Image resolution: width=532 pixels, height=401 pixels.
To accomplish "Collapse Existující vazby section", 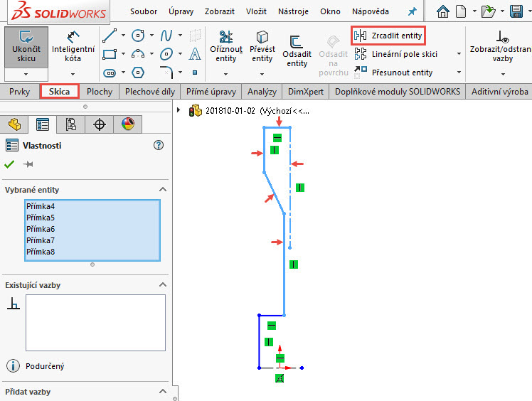I will (163, 284).
